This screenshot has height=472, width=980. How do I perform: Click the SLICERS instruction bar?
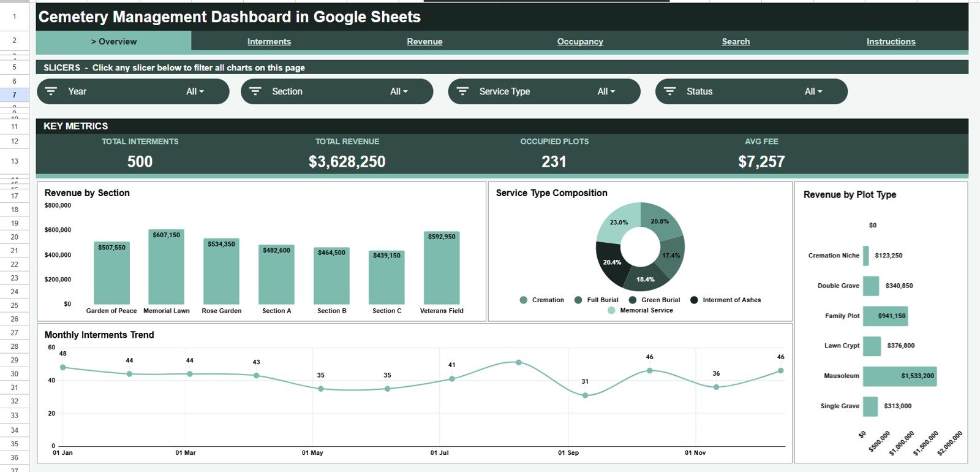pyautogui.click(x=502, y=67)
